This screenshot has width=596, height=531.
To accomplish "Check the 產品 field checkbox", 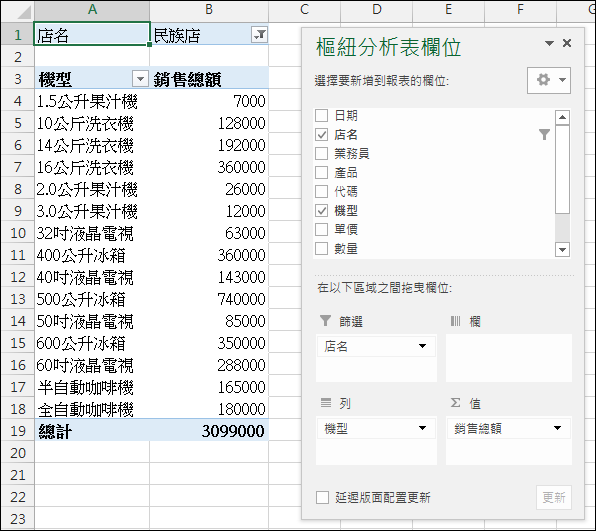I will pos(322,172).
